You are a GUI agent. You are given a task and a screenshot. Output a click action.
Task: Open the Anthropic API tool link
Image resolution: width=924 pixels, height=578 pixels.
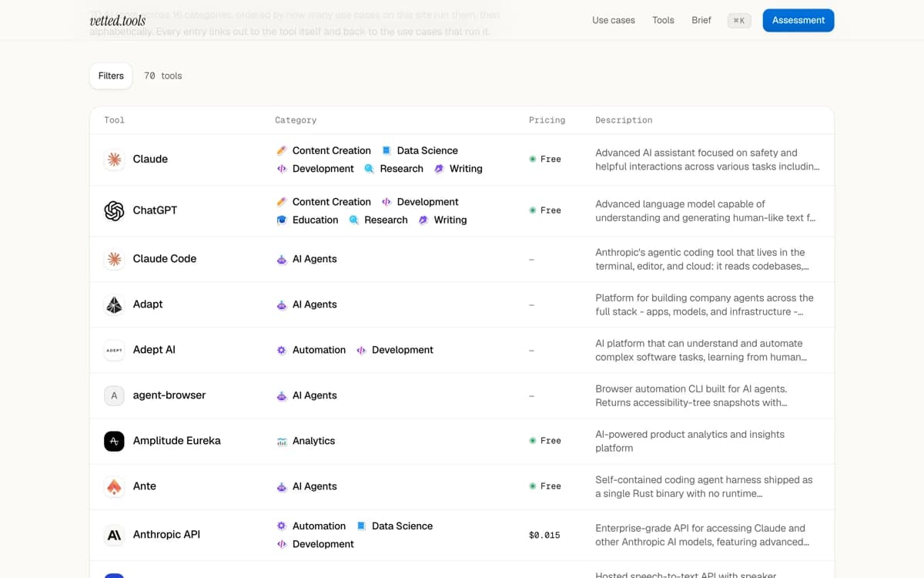(x=166, y=535)
